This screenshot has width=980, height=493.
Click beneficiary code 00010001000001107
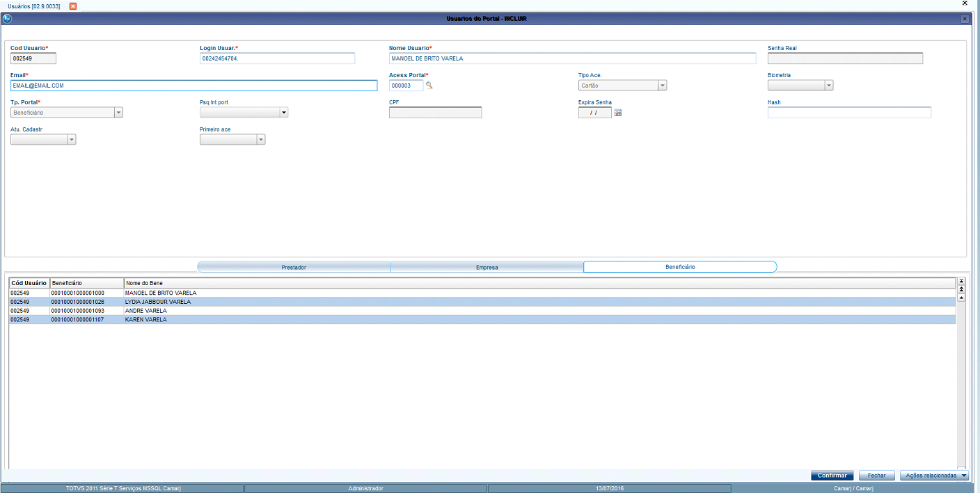coord(78,320)
